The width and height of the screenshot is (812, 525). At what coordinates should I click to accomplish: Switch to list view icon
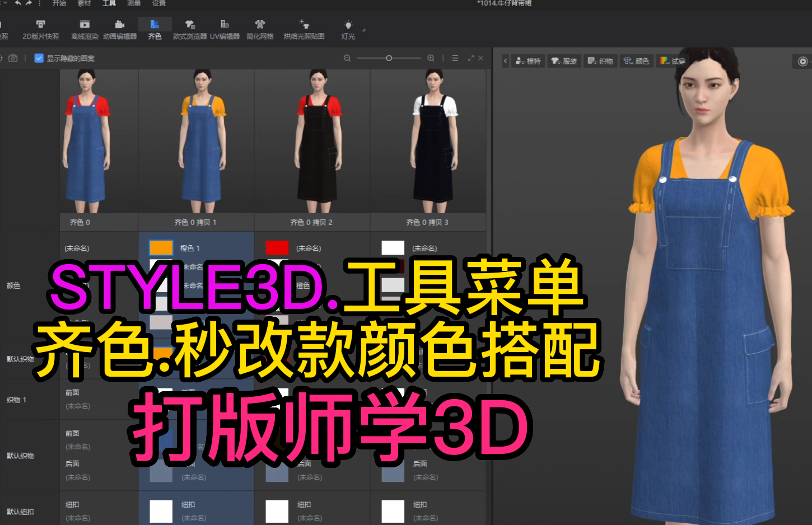[x=455, y=58]
